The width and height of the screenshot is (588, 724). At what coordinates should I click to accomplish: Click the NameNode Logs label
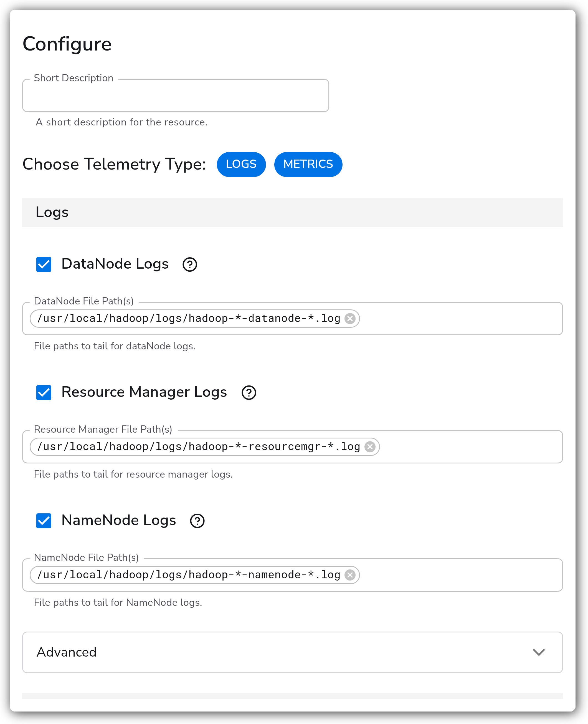[118, 520]
